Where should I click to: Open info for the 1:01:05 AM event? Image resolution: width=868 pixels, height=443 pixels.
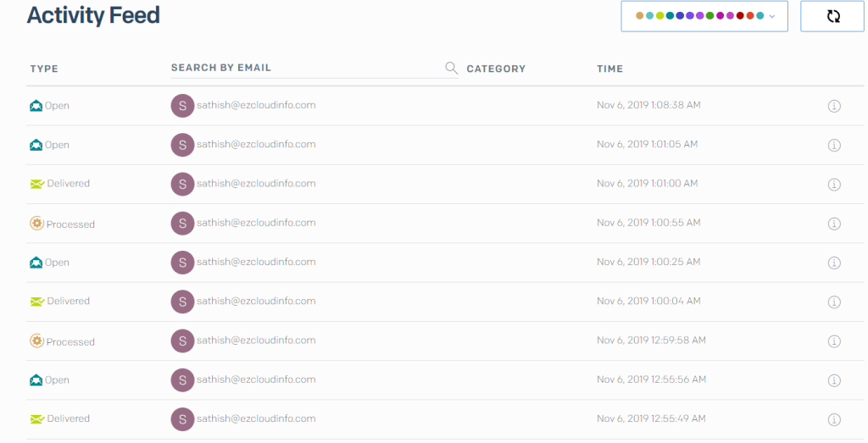[x=833, y=145]
